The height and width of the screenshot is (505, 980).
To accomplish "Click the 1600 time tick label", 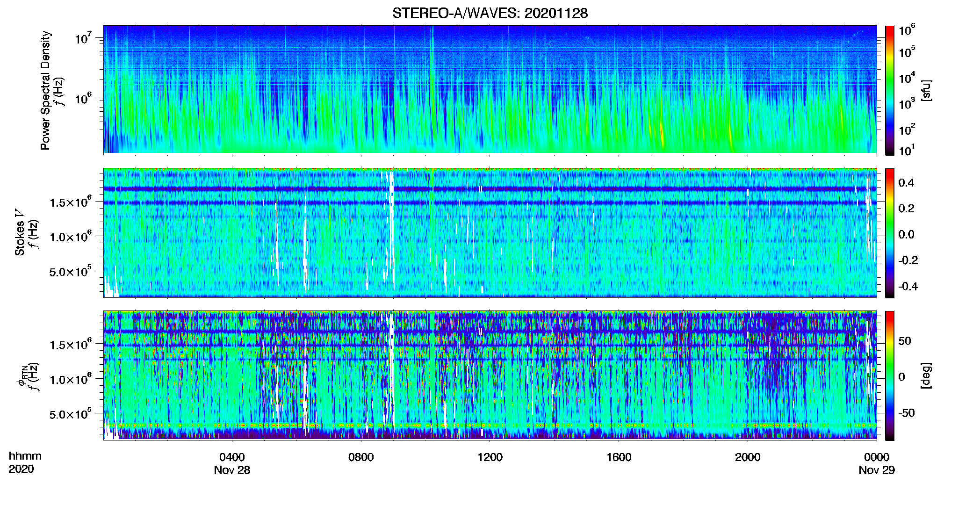I will click(x=619, y=457).
